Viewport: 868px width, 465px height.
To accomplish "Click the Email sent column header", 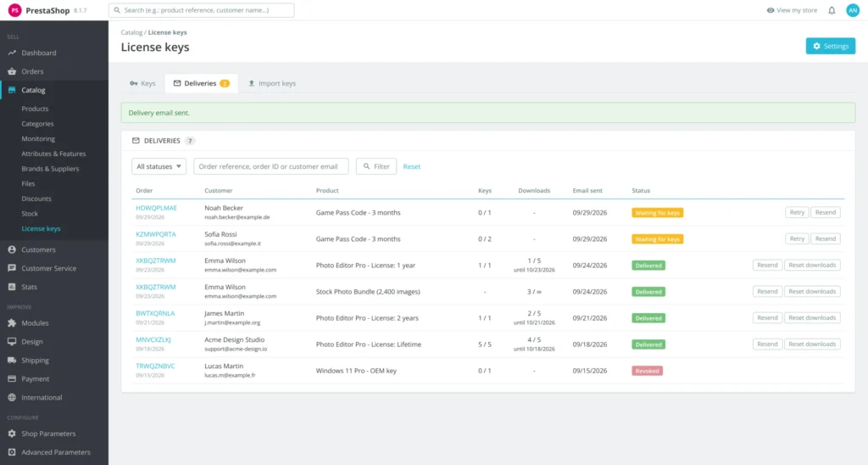I will click(587, 191).
